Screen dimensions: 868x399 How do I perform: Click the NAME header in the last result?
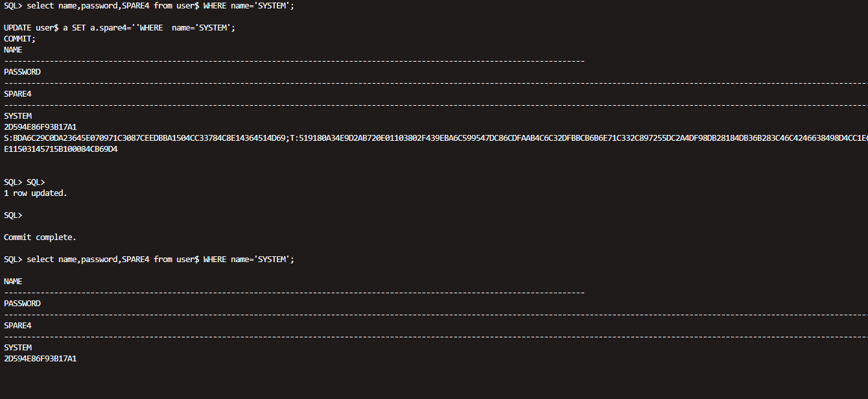pos(13,282)
